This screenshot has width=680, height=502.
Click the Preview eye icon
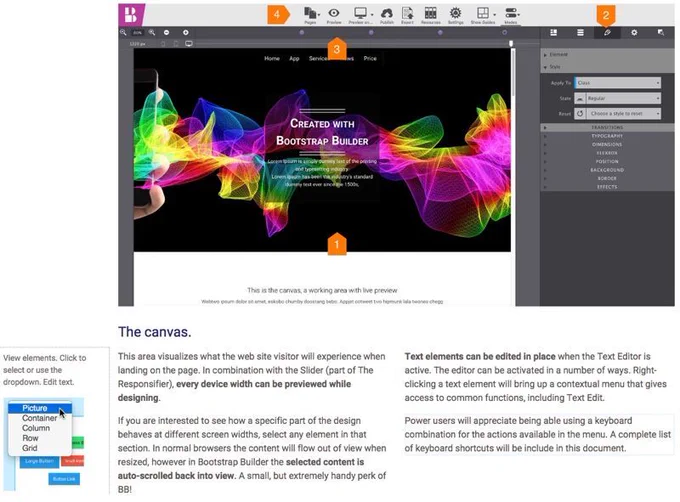333,13
